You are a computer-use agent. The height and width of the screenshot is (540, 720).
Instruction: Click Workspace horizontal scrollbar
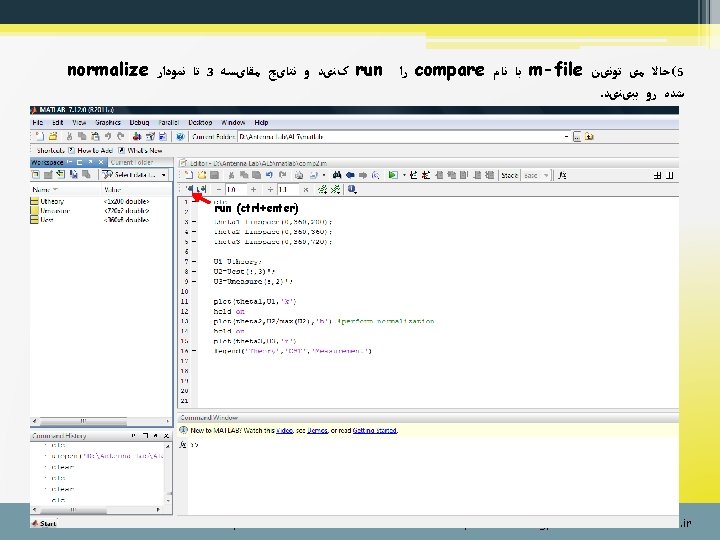tap(101, 421)
